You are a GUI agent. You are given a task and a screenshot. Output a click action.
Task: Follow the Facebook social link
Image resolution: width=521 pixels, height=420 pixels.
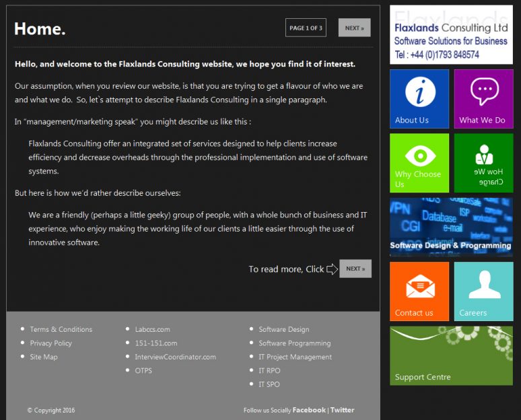[309, 410]
